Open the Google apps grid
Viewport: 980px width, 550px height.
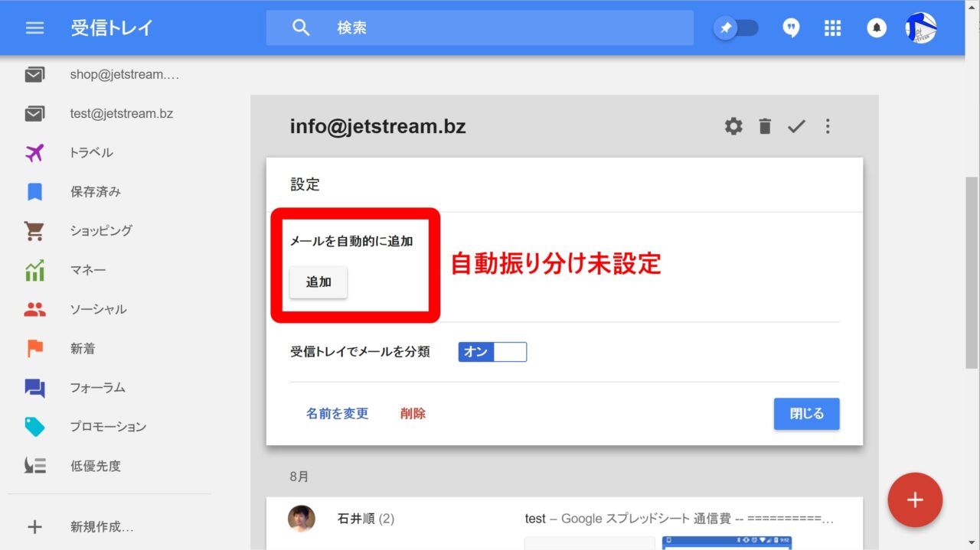tap(833, 28)
